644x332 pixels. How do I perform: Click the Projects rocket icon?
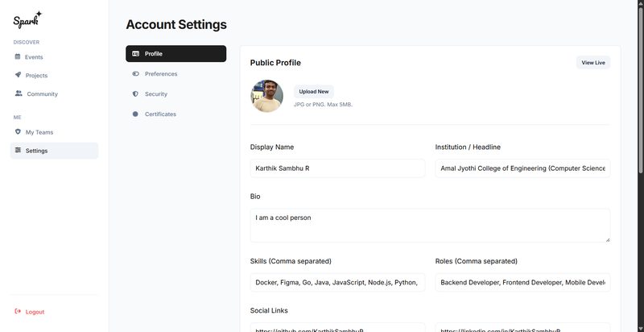coord(18,75)
